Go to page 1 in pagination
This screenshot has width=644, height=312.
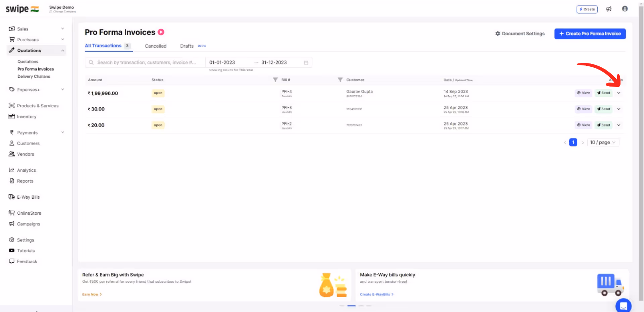[573, 142]
